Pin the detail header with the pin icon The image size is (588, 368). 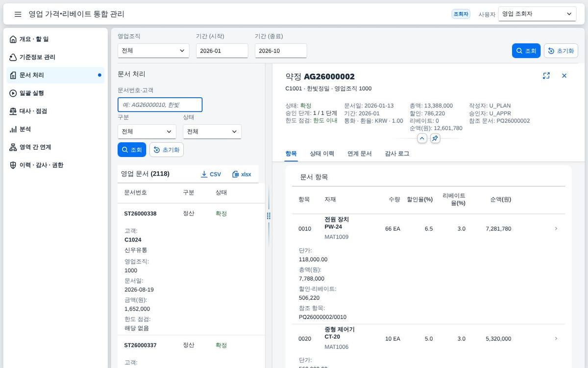coord(435,138)
